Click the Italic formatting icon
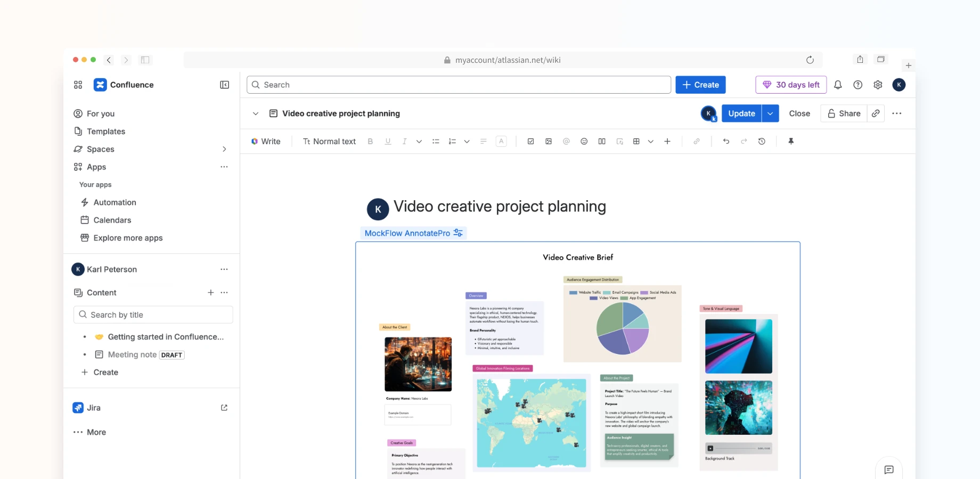980x479 pixels. [405, 142]
